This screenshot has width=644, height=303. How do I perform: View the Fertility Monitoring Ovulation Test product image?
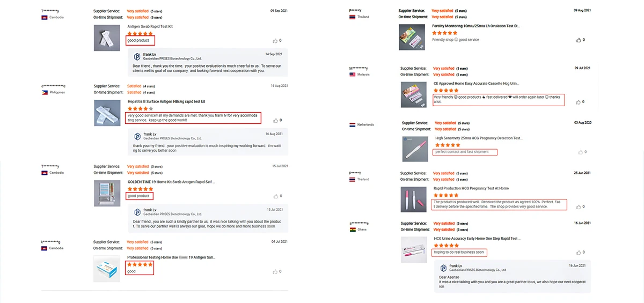412,38
